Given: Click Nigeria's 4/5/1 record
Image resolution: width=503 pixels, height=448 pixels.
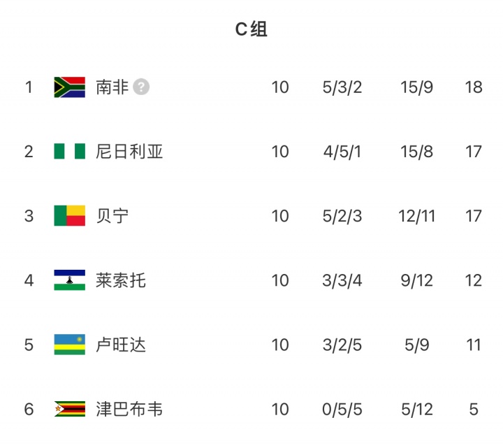Looking at the screenshot, I should [x=342, y=152].
